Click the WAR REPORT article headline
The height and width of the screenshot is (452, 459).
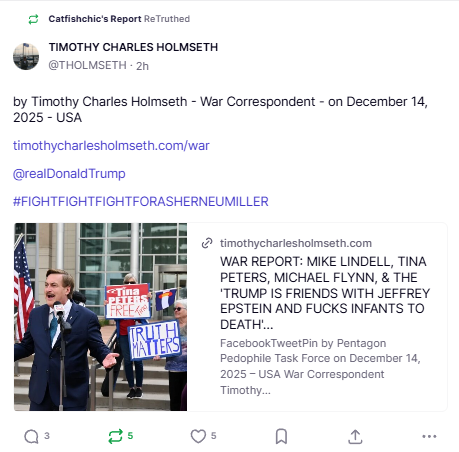coord(325,293)
